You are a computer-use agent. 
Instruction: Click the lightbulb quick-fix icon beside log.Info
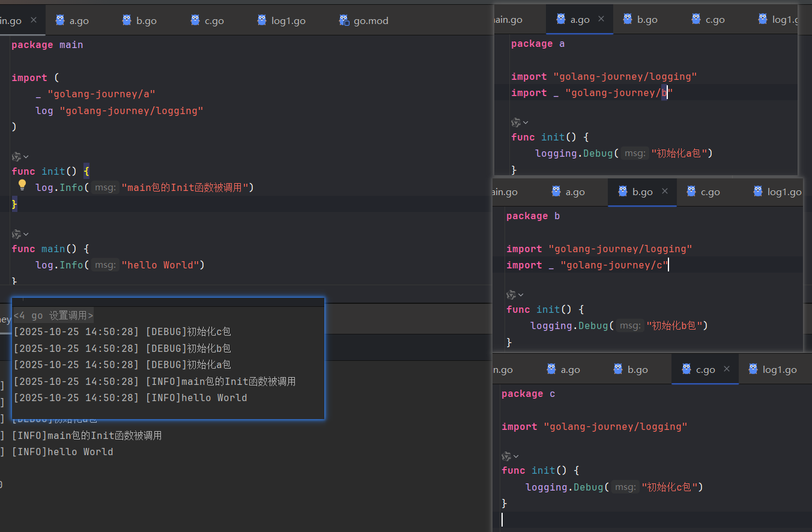[22, 185]
